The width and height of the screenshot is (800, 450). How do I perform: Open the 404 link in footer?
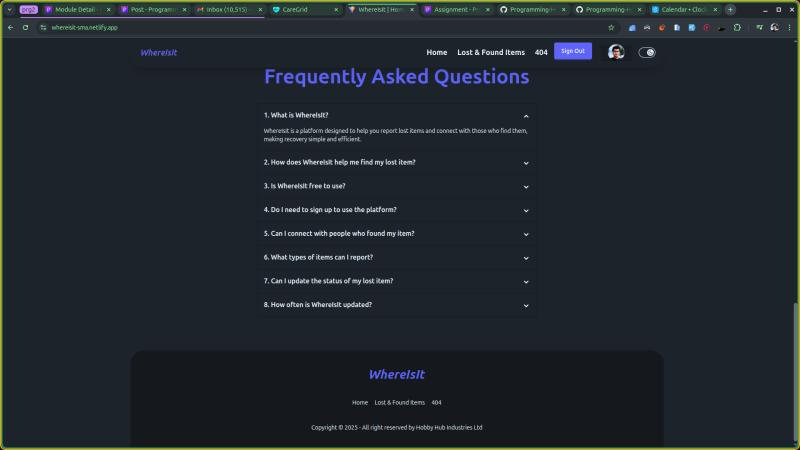436,403
